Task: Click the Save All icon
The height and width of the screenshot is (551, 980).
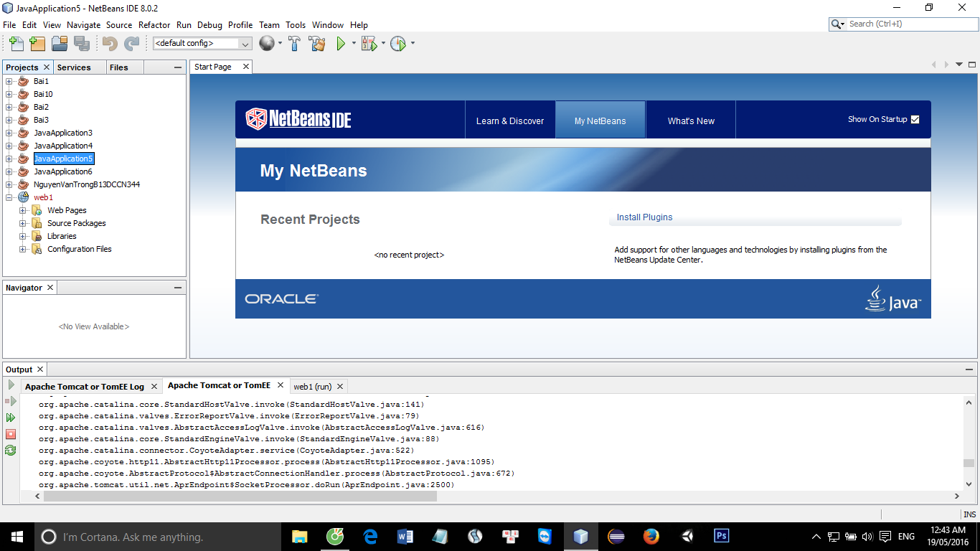Action: (82, 44)
